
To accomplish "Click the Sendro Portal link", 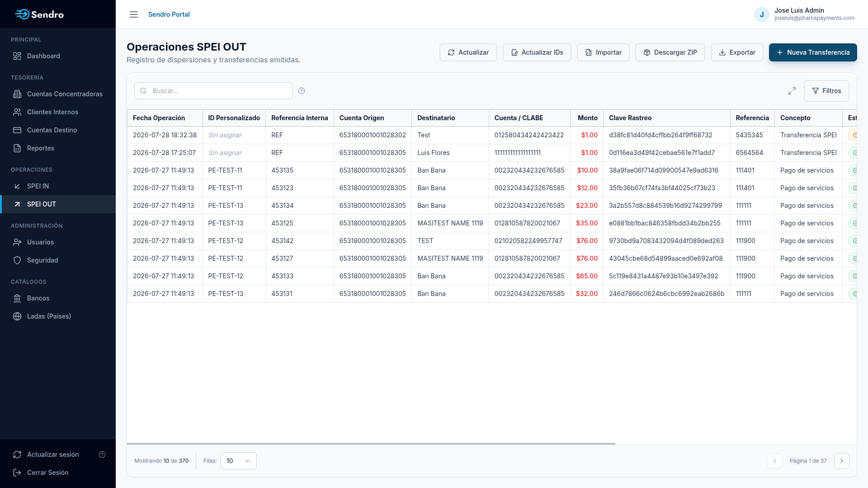I will click(x=169, y=14).
